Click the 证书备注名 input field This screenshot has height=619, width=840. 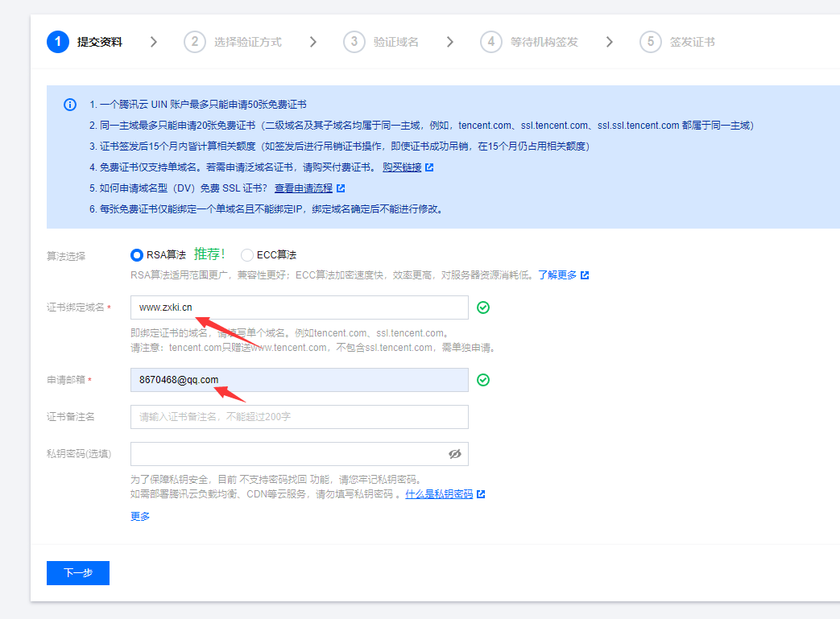tap(299, 416)
